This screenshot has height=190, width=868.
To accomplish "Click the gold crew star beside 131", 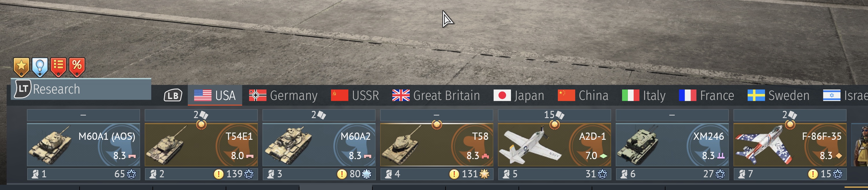I will point(484,174).
